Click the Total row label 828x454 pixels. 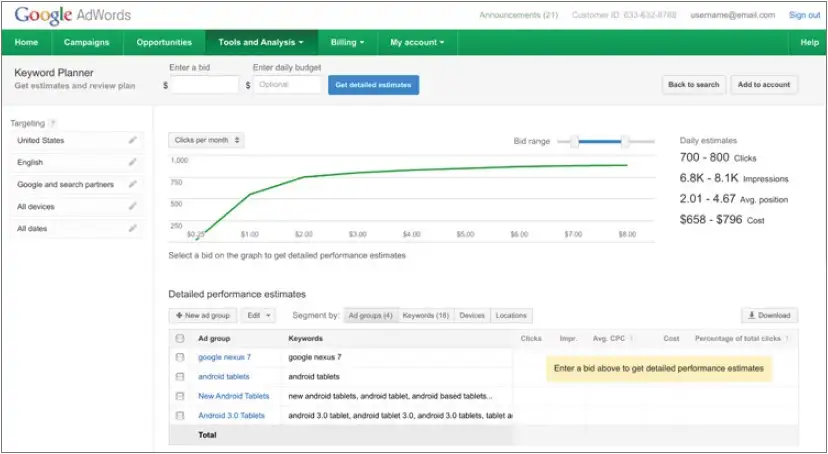(208, 435)
